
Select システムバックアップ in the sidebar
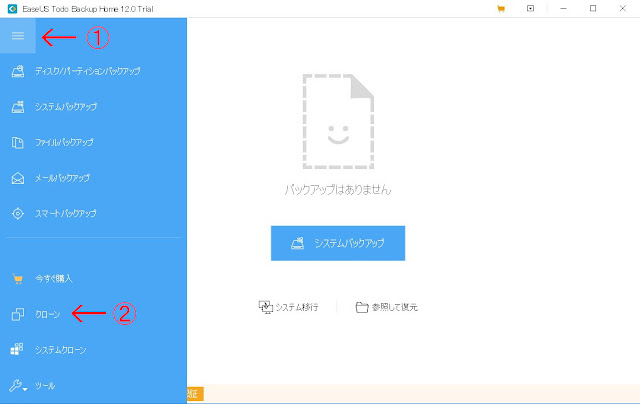pyautogui.click(x=66, y=107)
